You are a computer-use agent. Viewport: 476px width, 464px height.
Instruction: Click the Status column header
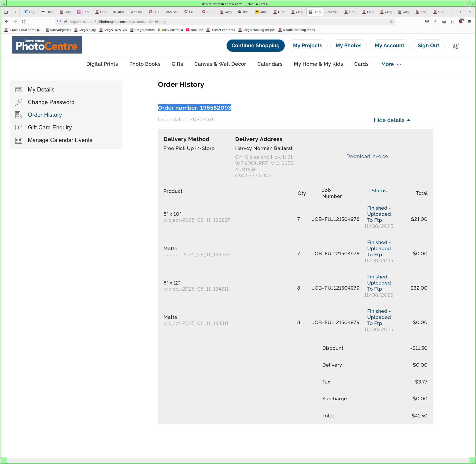[379, 191]
